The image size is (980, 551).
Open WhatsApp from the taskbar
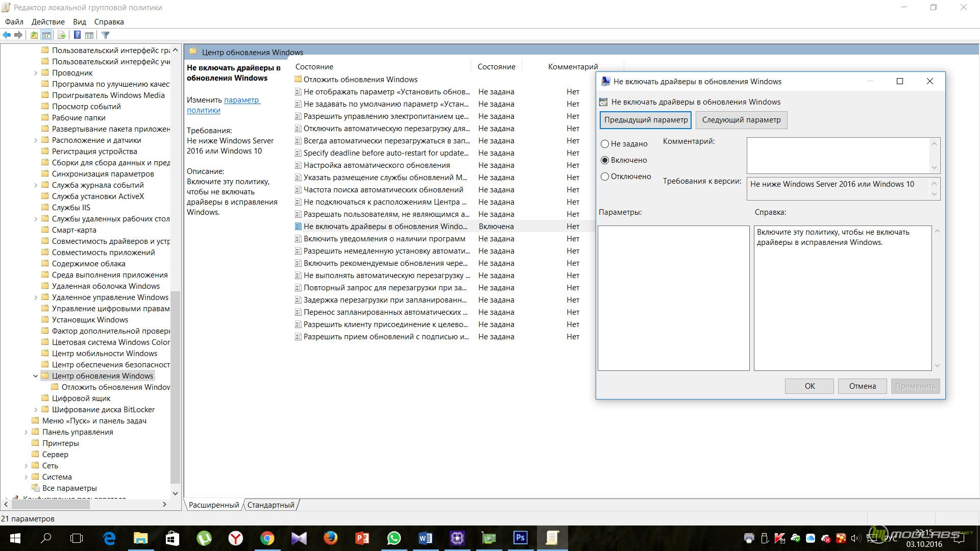394,538
